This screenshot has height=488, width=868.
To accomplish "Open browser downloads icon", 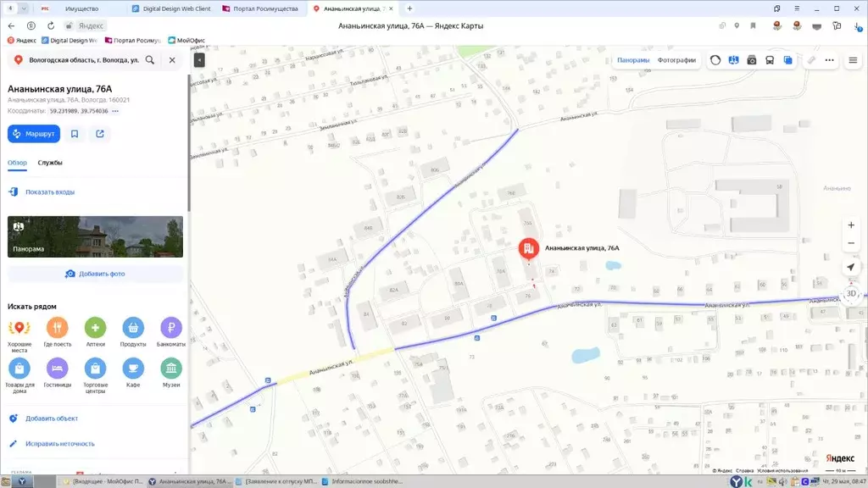I will [x=858, y=26].
